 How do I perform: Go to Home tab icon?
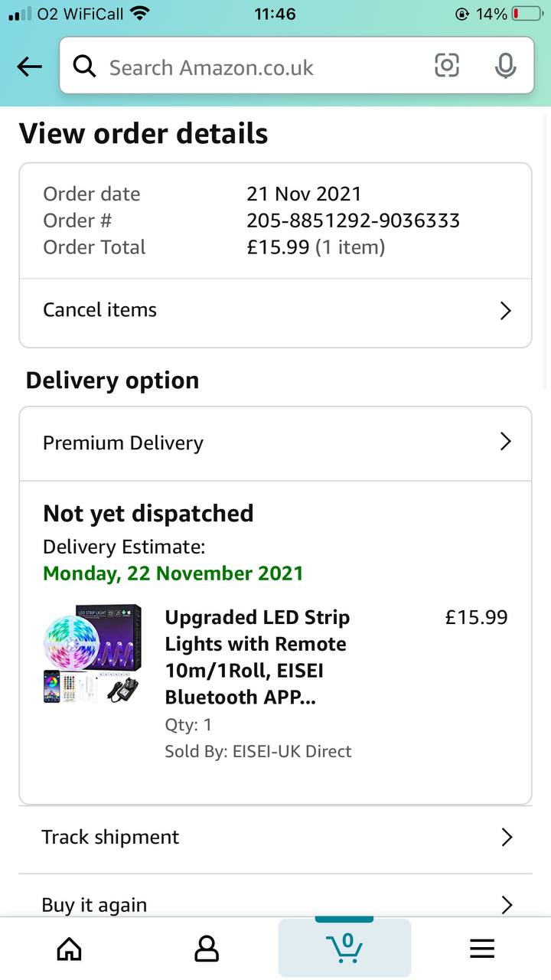pyautogui.click(x=70, y=949)
